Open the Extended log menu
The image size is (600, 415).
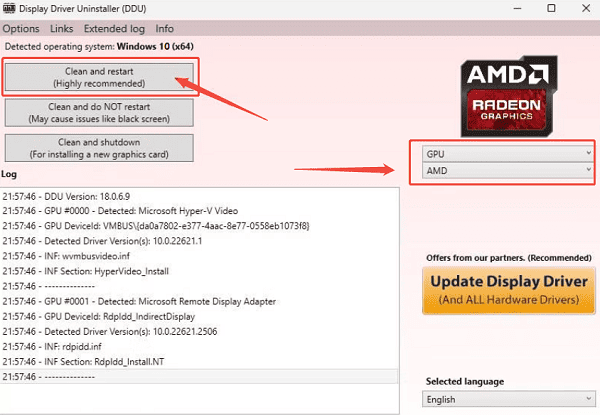(113, 29)
